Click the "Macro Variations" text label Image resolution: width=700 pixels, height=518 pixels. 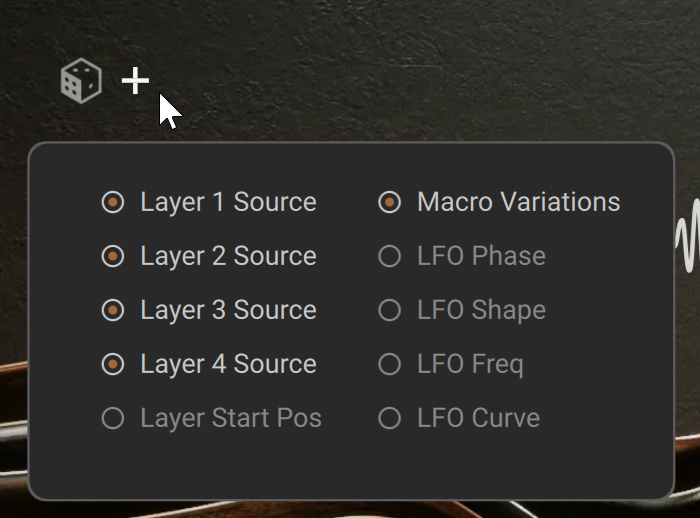[518, 202]
